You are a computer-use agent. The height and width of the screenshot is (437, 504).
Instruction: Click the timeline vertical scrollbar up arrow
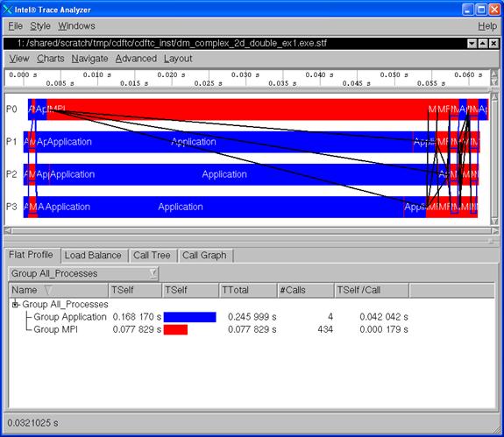494,97
